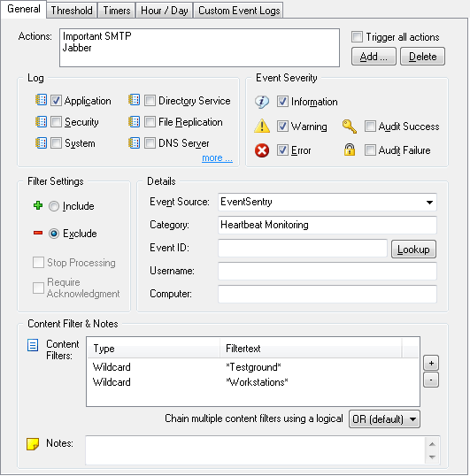Click the more ... link
The image size is (470, 476).
(217, 157)
